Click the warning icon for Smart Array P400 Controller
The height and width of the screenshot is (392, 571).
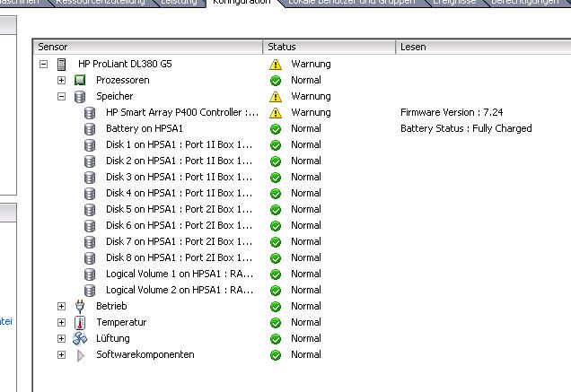pos(276,113)
